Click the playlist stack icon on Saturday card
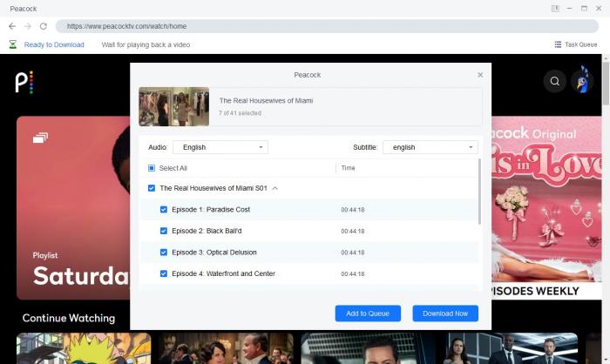The height and width of the screenshot is (364, 610). coord(40,138)
